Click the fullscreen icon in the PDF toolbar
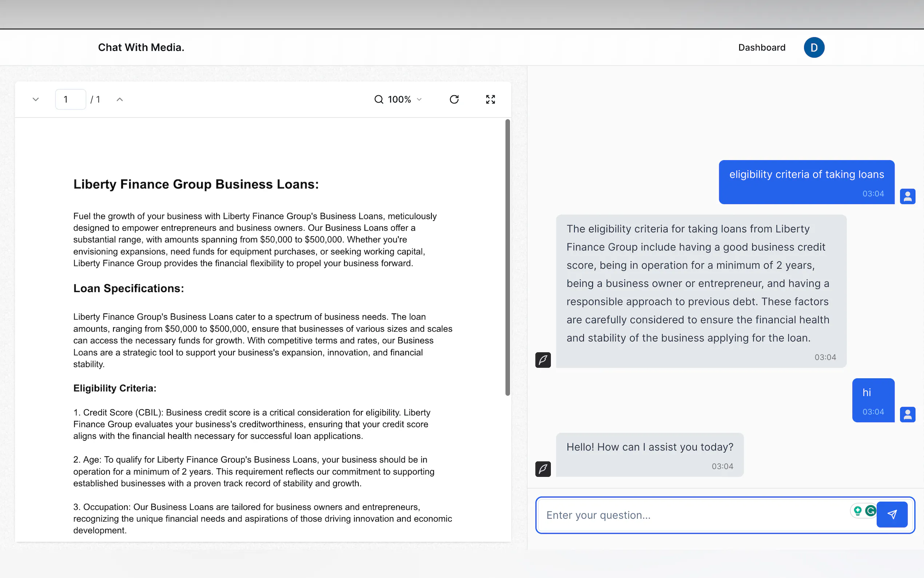 click(490, 99)
